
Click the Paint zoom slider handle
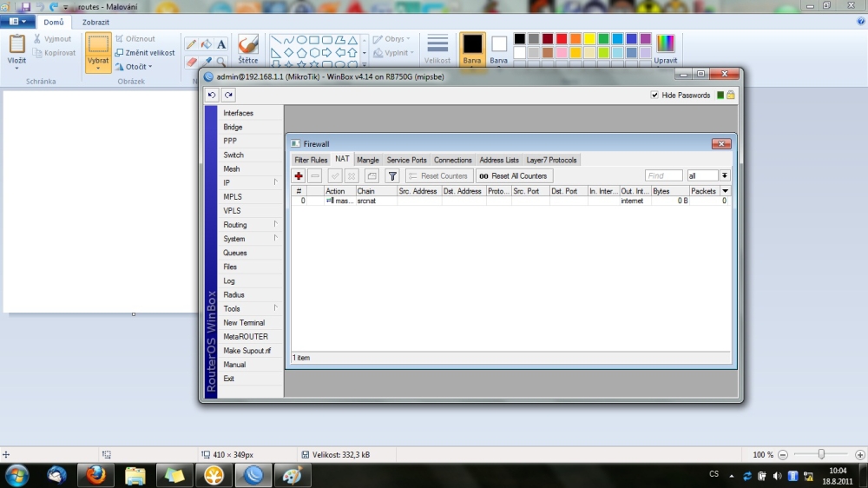pyautogui.click(x=821, y=454)
